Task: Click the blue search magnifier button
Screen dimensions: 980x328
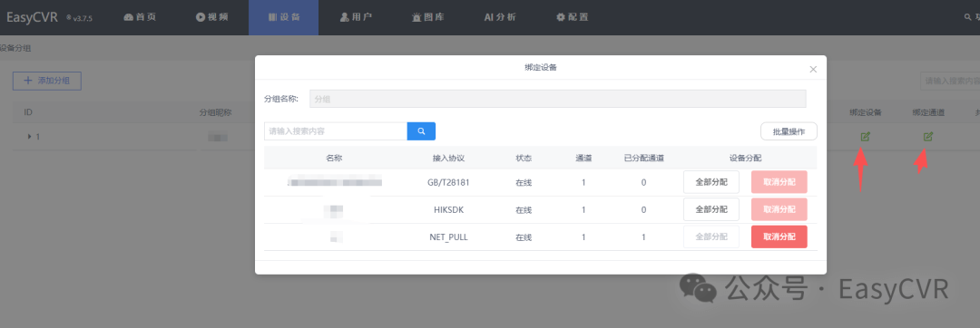Action: (421, 131)
